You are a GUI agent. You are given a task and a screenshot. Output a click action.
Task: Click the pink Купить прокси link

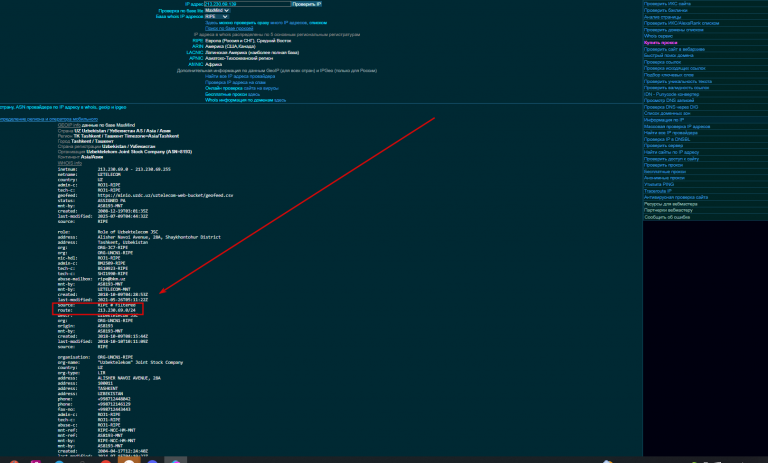pos(661,43)
